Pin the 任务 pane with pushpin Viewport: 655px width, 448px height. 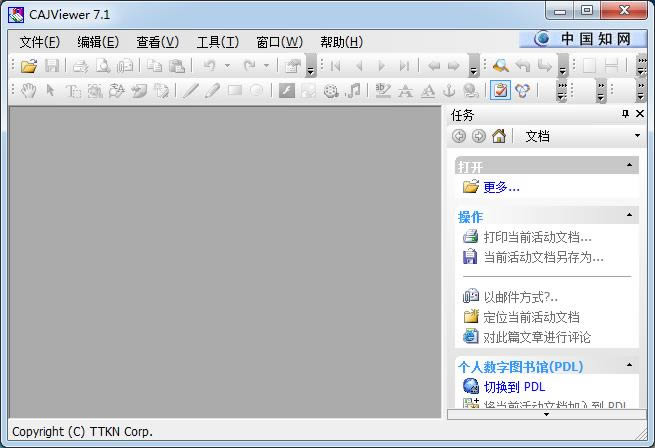pos(625,114)
